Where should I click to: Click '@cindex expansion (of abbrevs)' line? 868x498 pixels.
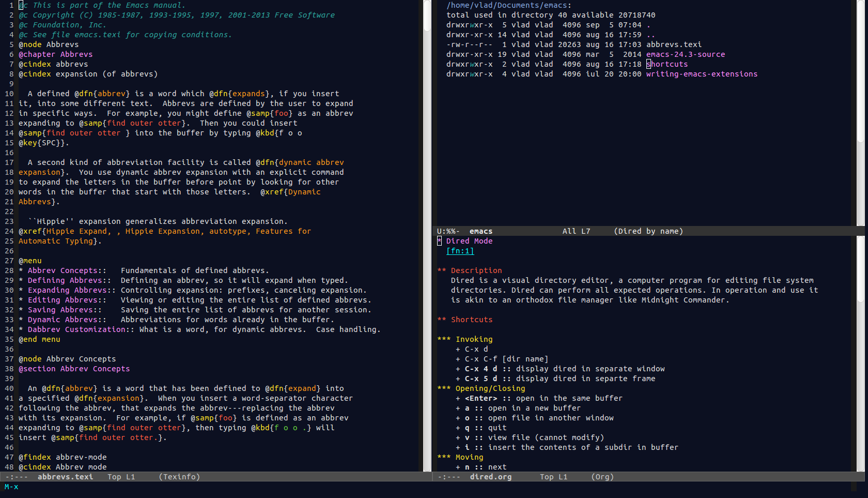pyautogui.click(x=88, y=74)
